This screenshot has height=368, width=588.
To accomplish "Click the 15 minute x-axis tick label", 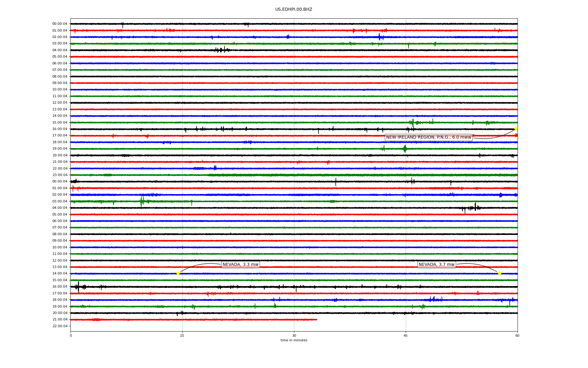I will pyautogui.click(x=182, y=335).
